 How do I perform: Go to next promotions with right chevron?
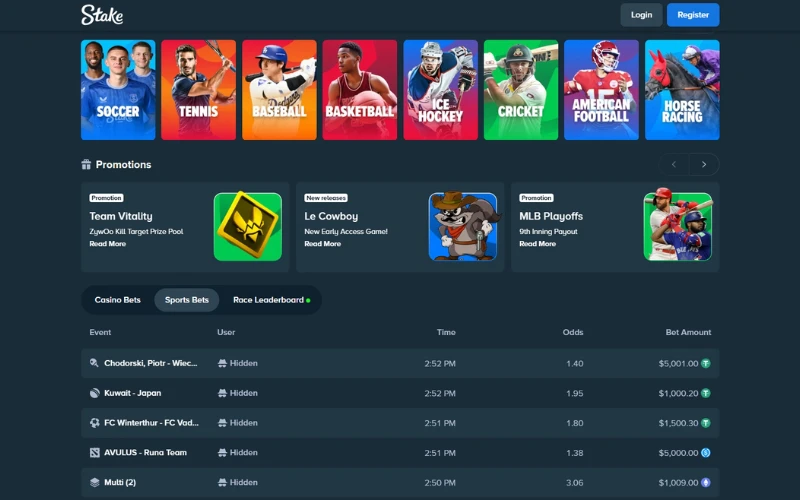704,164
